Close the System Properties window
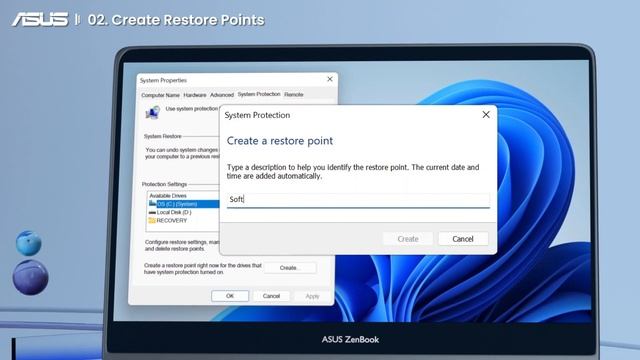Viewport: 640px width, 360px height. [330, 79]
